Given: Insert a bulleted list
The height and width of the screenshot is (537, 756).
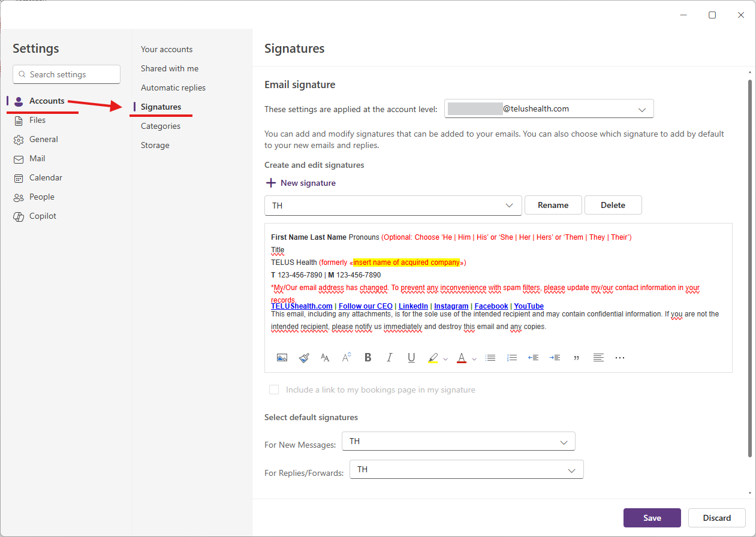Looking at the screenshot, I should pos(490,358).
